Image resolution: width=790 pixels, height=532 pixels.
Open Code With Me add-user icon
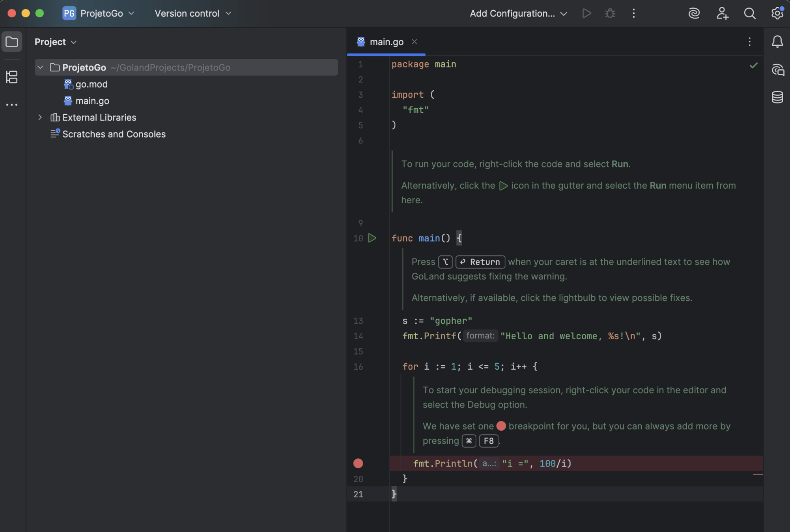(722, 13)
